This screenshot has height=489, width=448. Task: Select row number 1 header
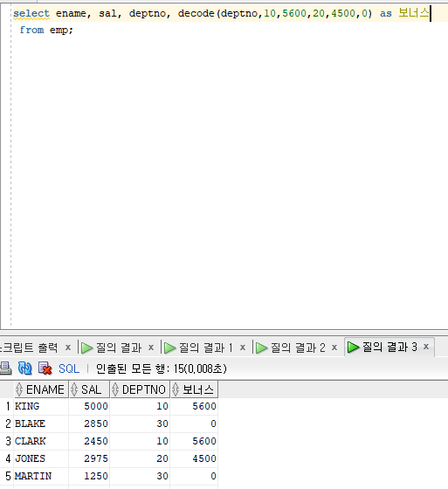tap(8, 406)
